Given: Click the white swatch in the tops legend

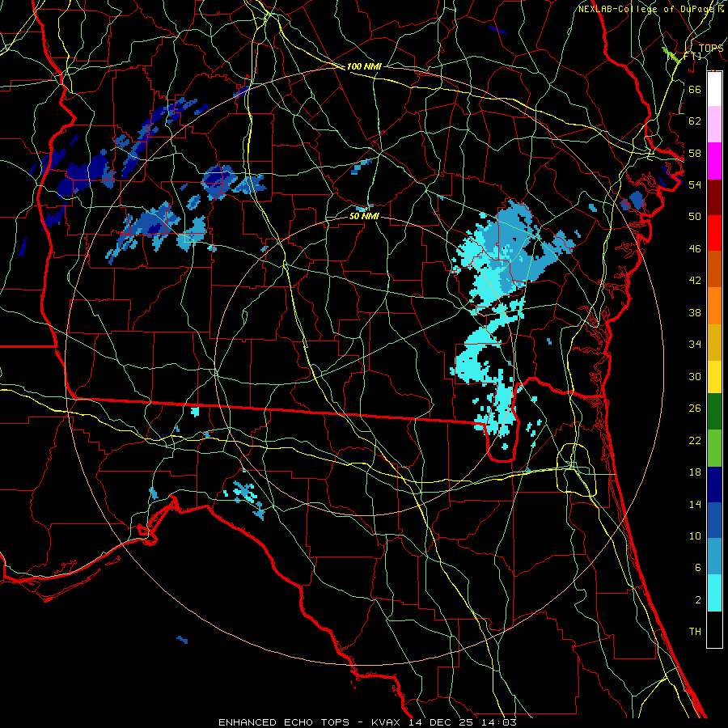Looking at the screenshot, I should tap(714, 89).
